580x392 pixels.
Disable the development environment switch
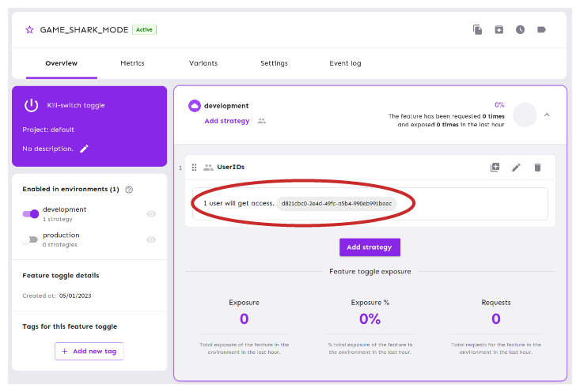(x=31, y=213)
